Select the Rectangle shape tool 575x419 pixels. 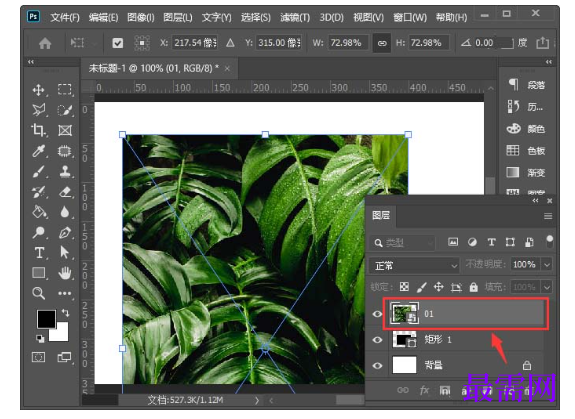point(39,273)
